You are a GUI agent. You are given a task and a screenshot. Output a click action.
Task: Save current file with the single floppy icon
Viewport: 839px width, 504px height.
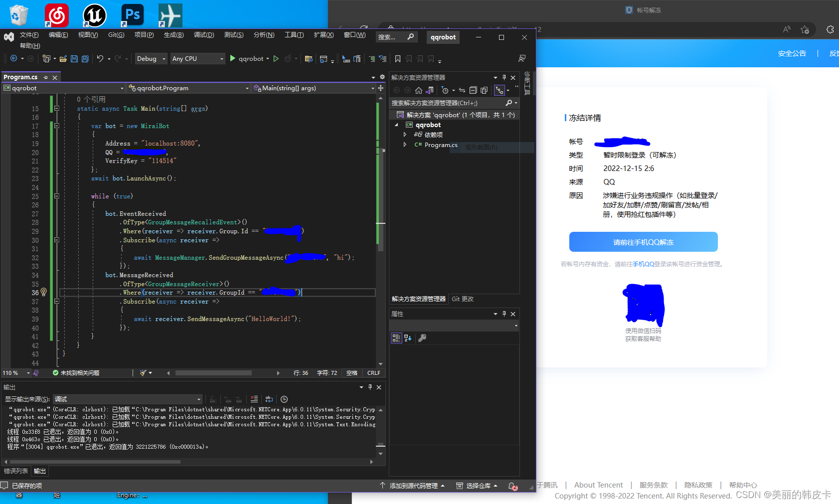74,59
